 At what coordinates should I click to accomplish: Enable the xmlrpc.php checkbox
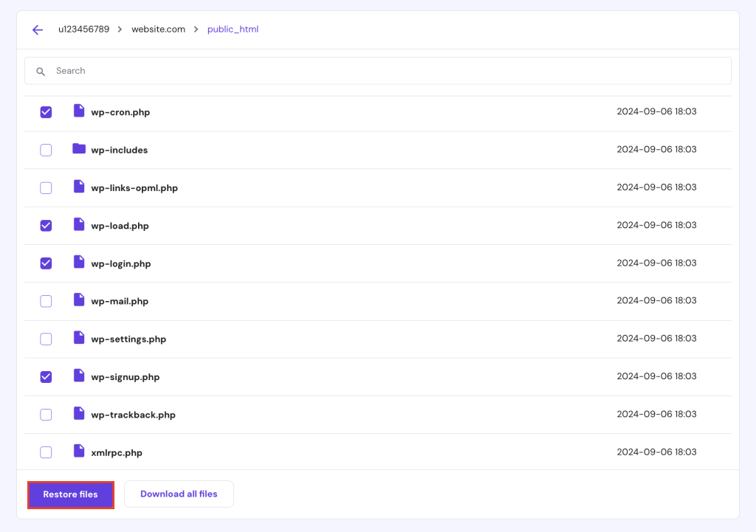coord(46,452)
